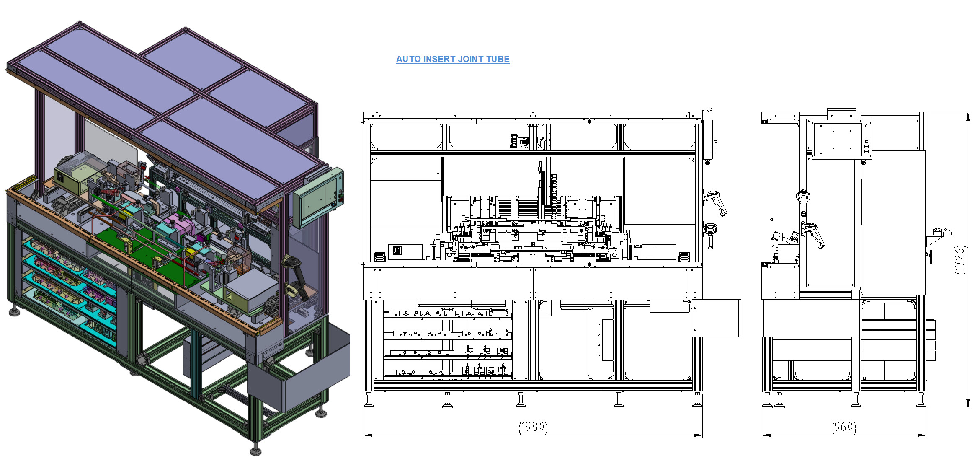Image resolution: width=980 pixels, height=461 pixels.
Task: Click the tool shelves in front view cabinet
Action: point(447,340)
